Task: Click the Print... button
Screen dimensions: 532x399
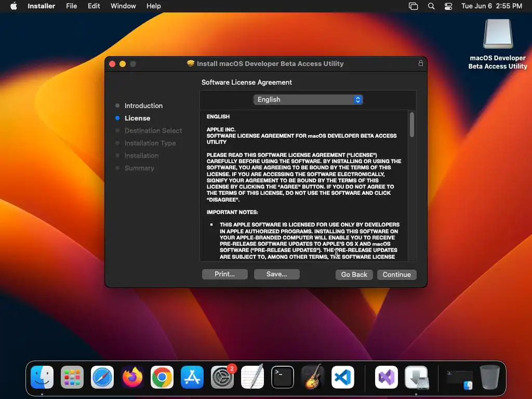Action: (x=224, y=274)
